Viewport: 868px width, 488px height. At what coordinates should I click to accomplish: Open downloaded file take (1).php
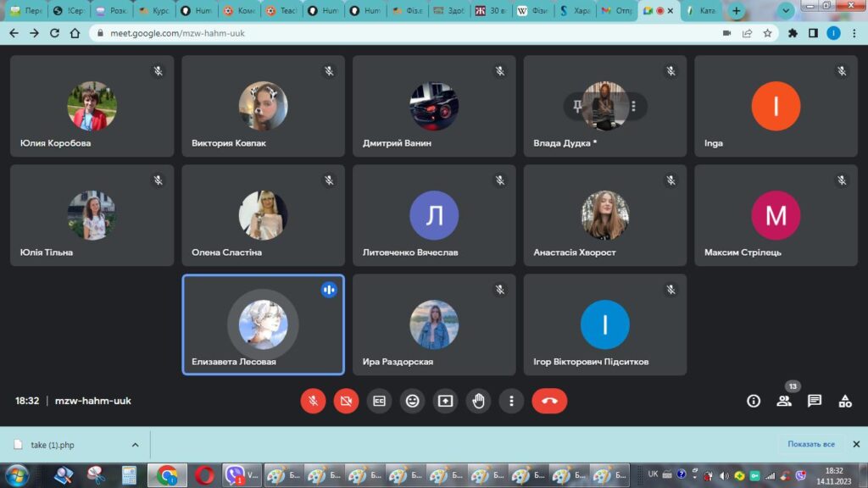(52, 445)
